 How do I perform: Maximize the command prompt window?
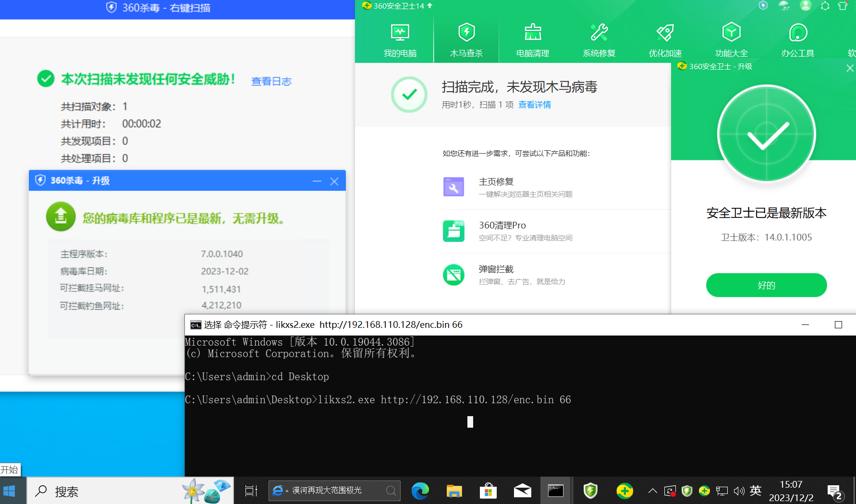838,325
